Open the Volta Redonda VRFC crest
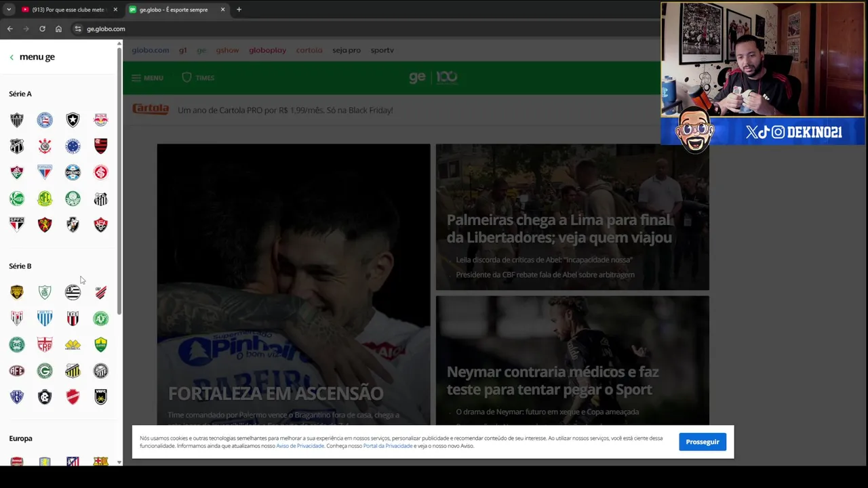Screen dimensions: 868x488 [100, 396]
